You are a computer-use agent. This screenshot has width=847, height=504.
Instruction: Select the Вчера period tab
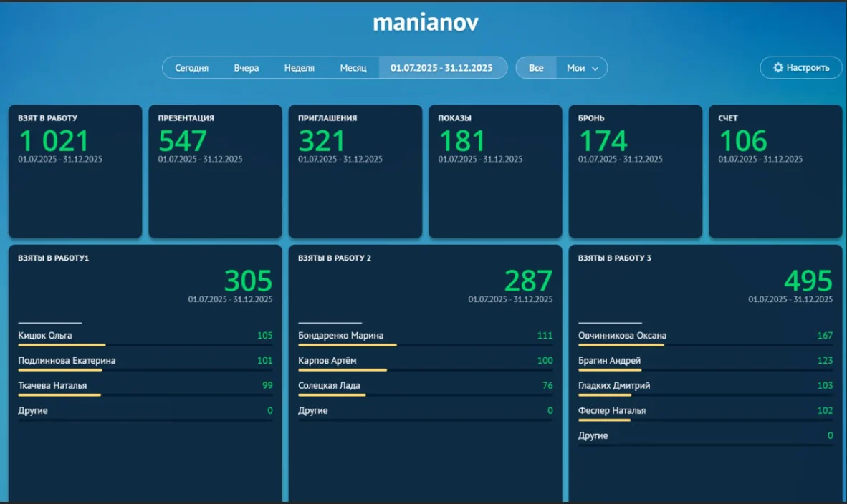coord(246,67)
